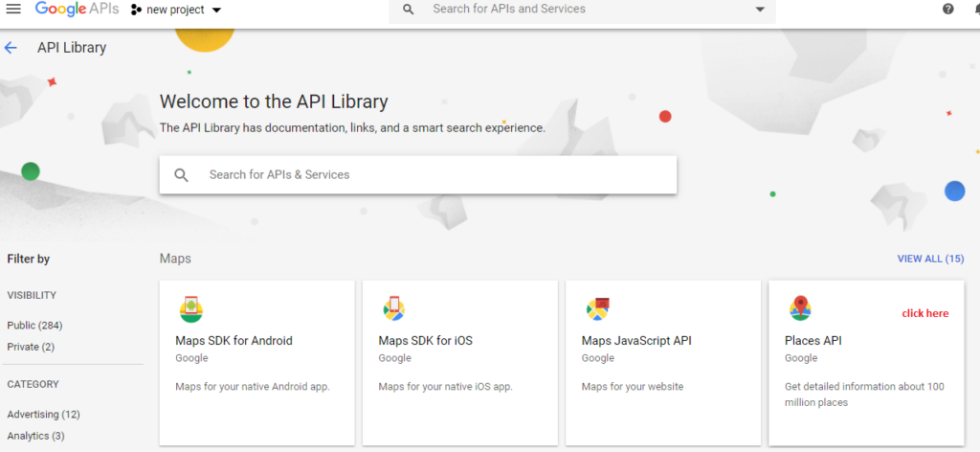Image resolution: width=980 pixels, height=452 pixels.
Task: Click the Places API map pin icon
Action: pyautogui.click(x=800, y=308)
